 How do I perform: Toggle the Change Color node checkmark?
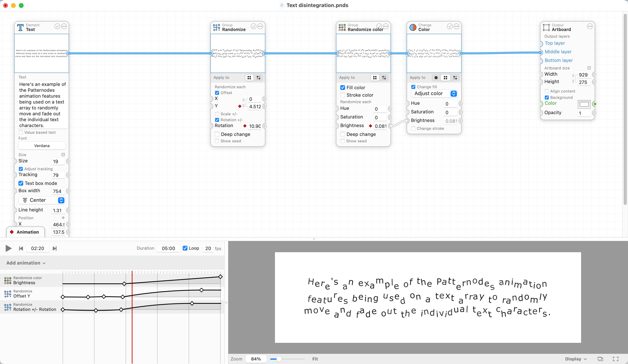[450, 26]
